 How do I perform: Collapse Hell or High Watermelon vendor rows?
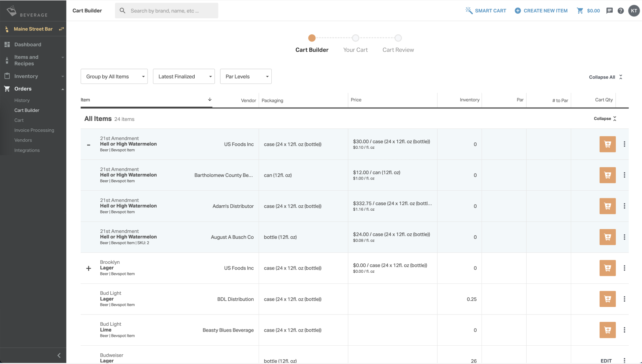coord(89,145)
